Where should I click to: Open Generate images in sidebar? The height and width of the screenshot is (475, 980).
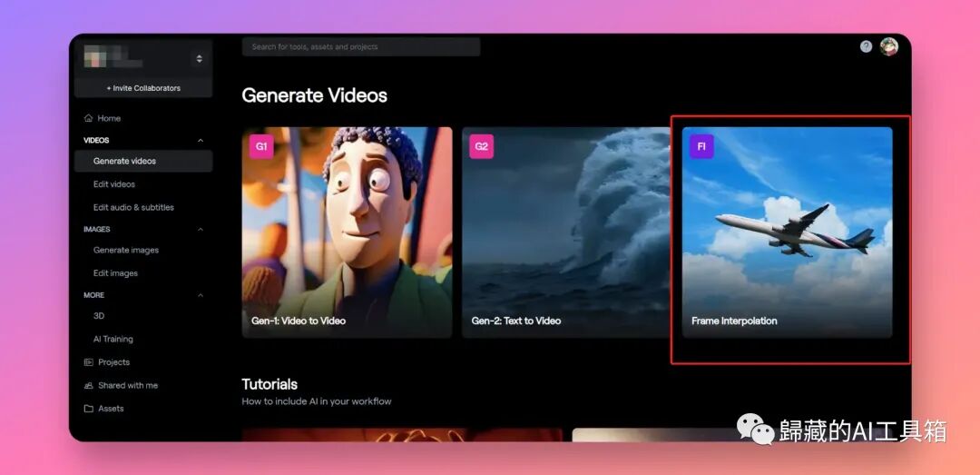point(125,250)
